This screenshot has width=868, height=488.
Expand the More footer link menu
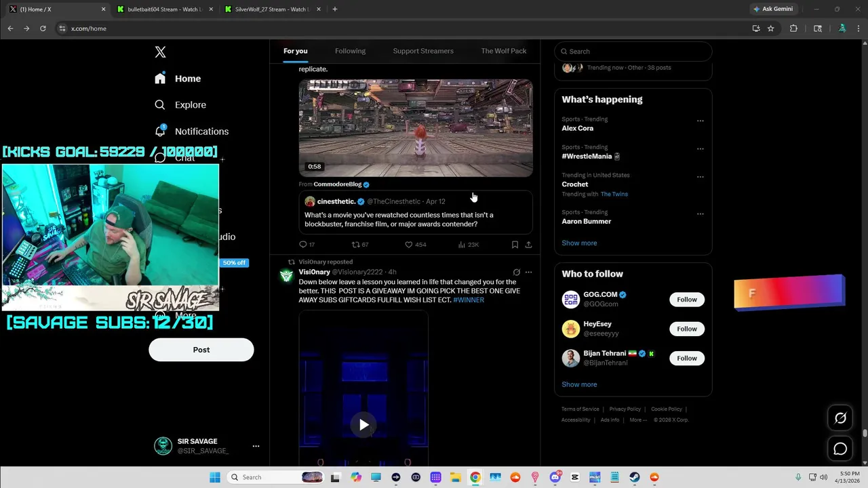(x=637, y=420)
